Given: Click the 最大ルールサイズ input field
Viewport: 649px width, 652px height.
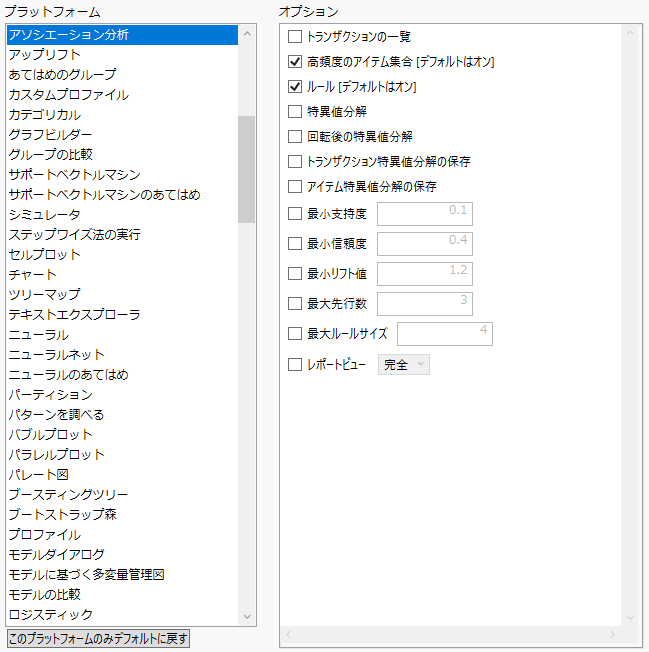Looking at the screenshot, I should coord(444,333).
